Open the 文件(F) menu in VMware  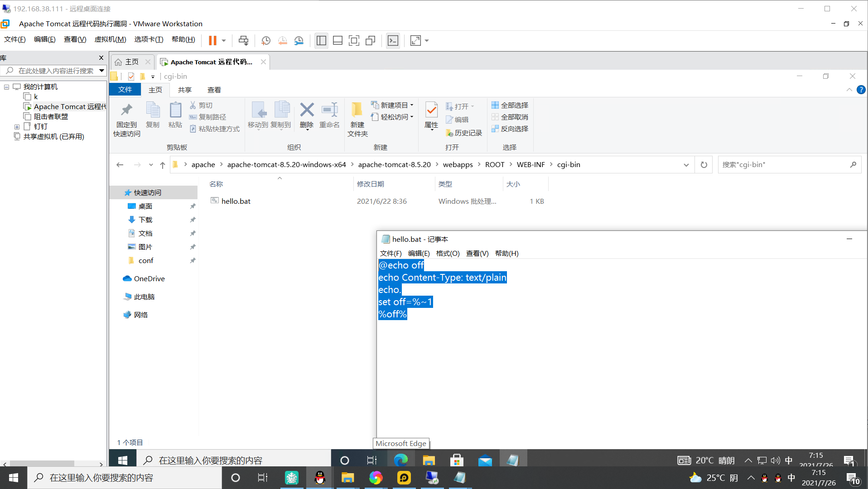click(x=15, y=39)
